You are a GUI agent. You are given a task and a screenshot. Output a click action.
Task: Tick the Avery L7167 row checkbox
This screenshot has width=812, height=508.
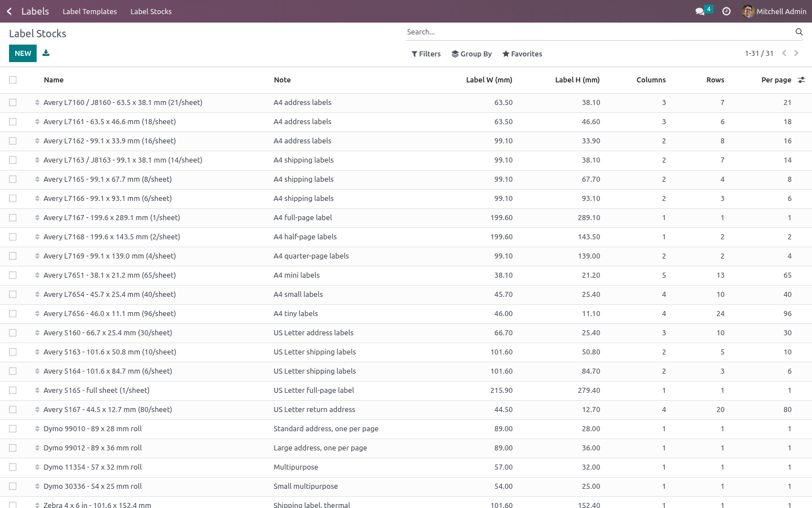pyautogui.click(x=13, y=218)
